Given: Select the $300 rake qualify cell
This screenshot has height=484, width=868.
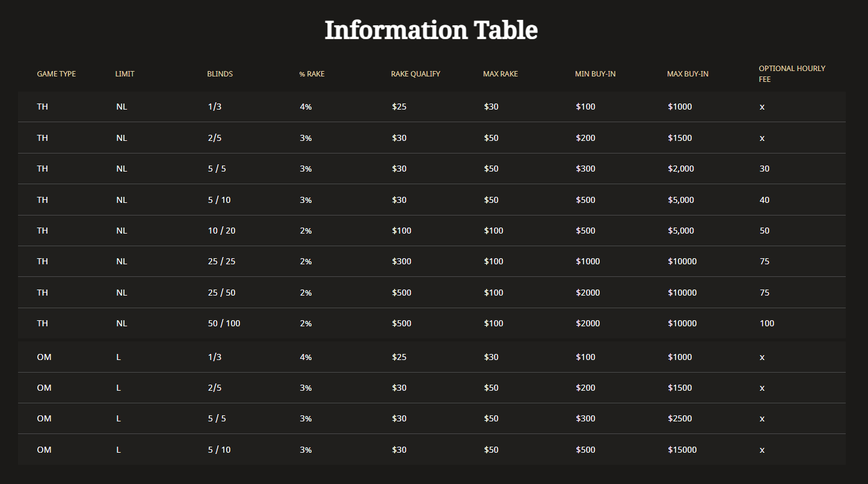Looking at the screenshot, I should (402, 261).
